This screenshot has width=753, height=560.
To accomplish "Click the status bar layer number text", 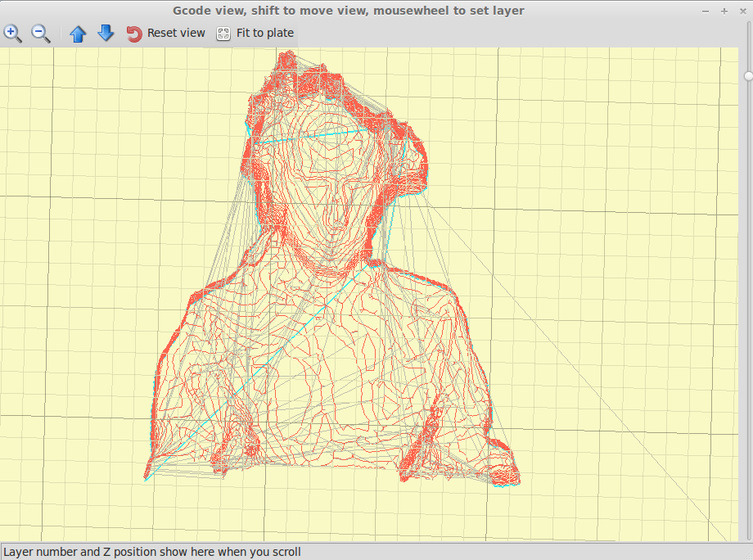I will (x=152, y=552).
